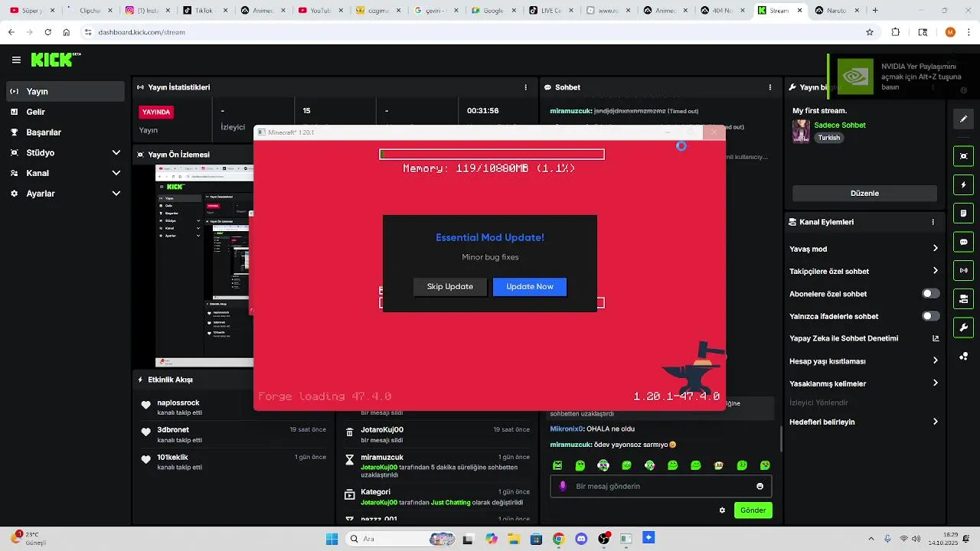This screenshot has height=551, width=980.
Task: Open Discord from the taskbar
Action: coord(581,539)
